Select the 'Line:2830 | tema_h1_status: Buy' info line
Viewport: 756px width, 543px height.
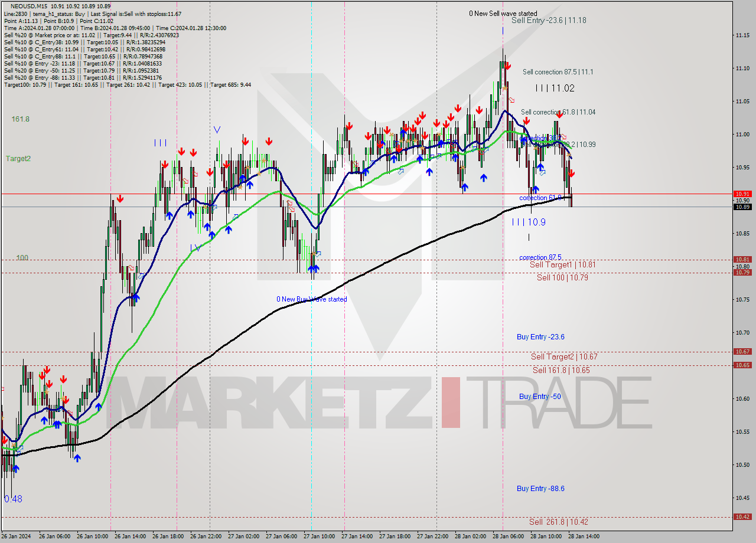point(93,14)
